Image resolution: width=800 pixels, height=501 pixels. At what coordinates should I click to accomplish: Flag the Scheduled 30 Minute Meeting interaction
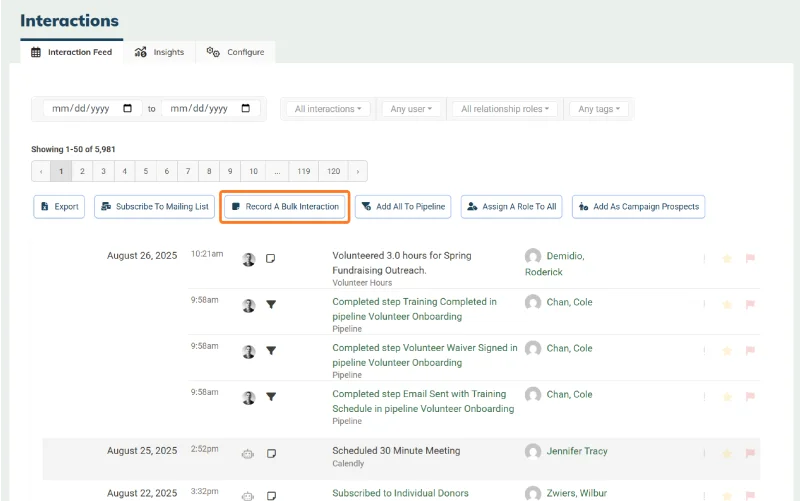click(750, 453)
